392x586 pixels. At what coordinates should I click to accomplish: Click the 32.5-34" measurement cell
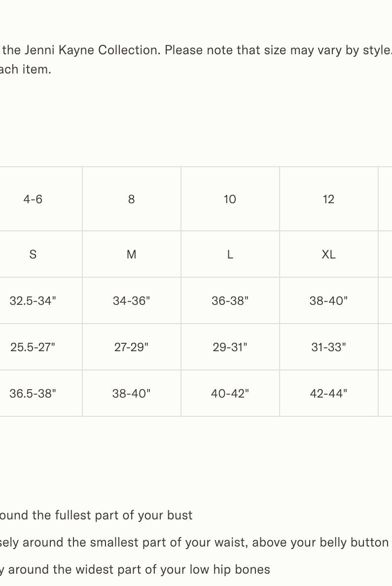click(x=33, y=301)
